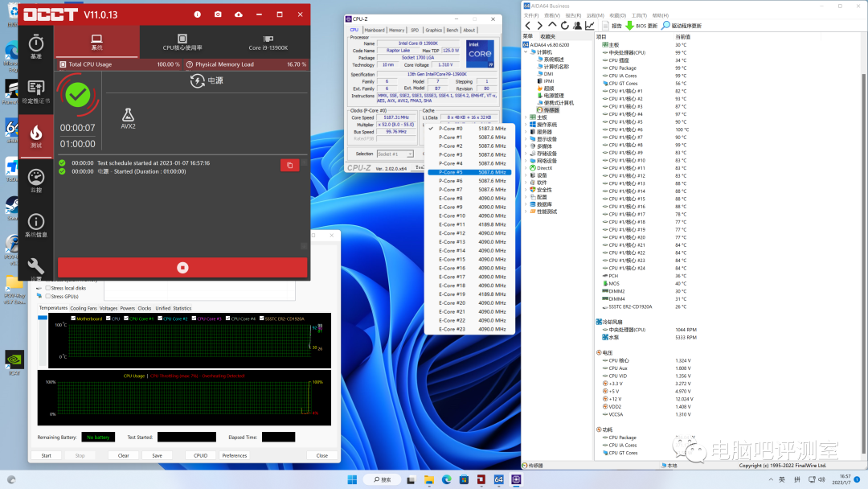Screen dimensions: 868x489
Task: Enable Stress local disks checkbox
Action: [48, 288]
